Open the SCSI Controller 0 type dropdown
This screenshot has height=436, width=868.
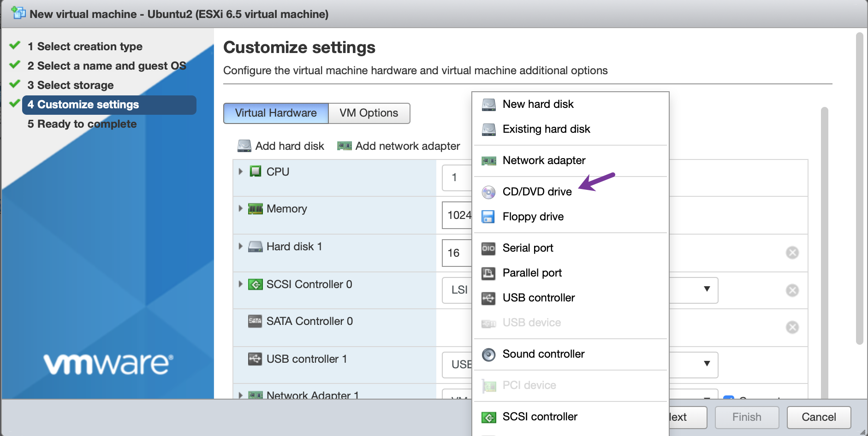pos(707,289)
